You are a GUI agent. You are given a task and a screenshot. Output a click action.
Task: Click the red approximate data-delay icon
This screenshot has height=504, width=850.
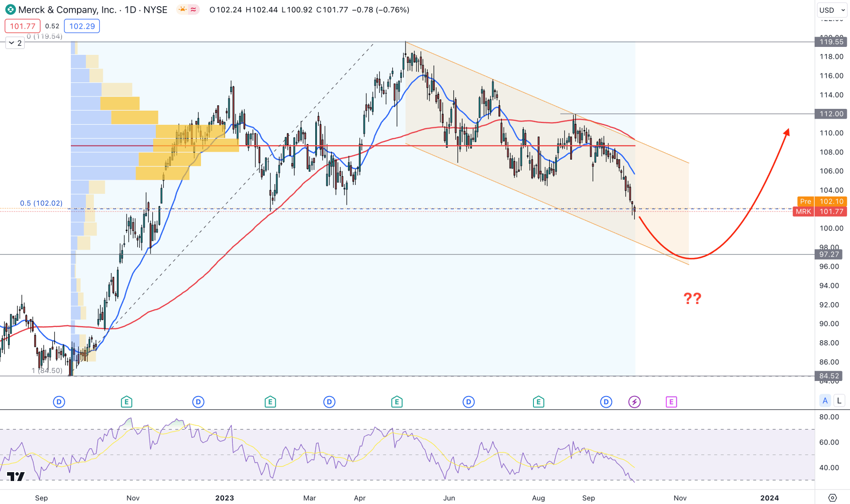coord(193,10)
